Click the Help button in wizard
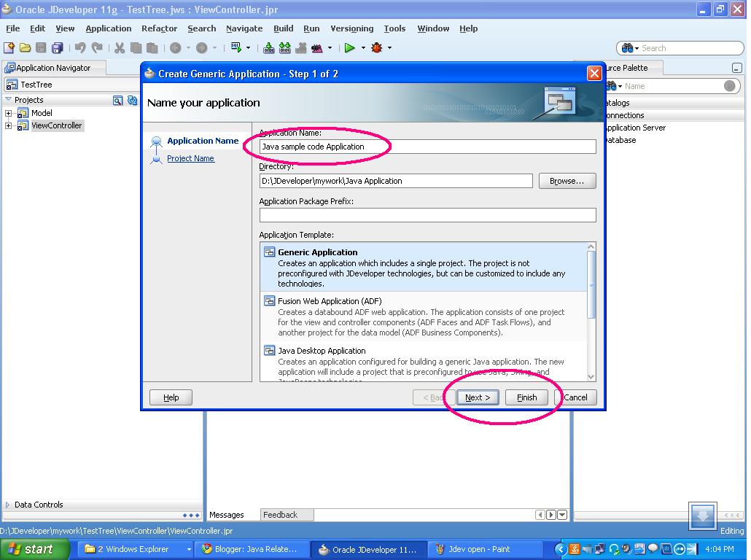 (x=171, y=397)
